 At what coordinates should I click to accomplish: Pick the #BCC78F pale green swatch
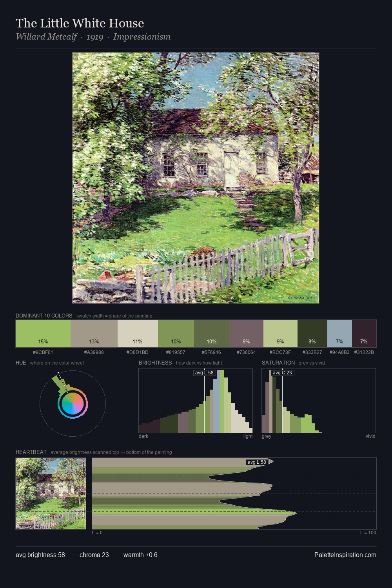pos(280,334)
